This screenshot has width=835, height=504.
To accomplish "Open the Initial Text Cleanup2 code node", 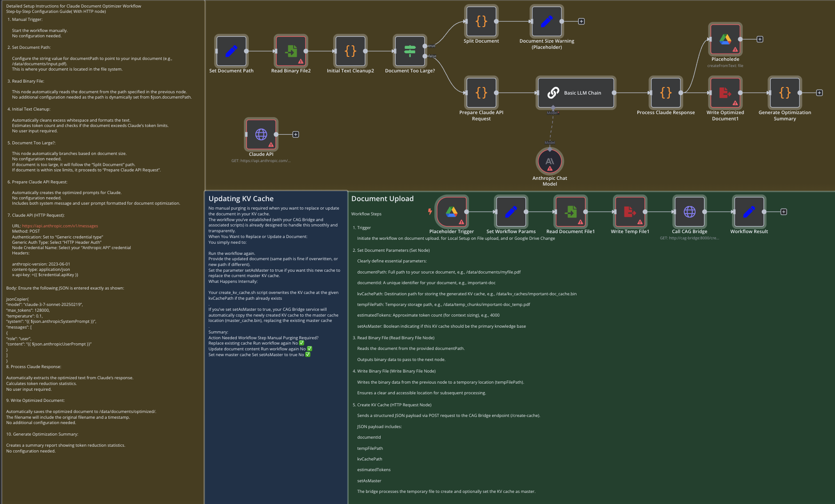I will (x=350, y=51).
